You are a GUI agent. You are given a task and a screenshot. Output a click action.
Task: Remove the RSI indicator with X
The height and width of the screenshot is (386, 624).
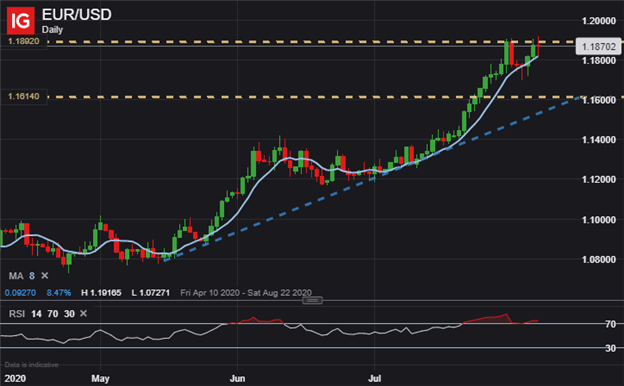83,314
